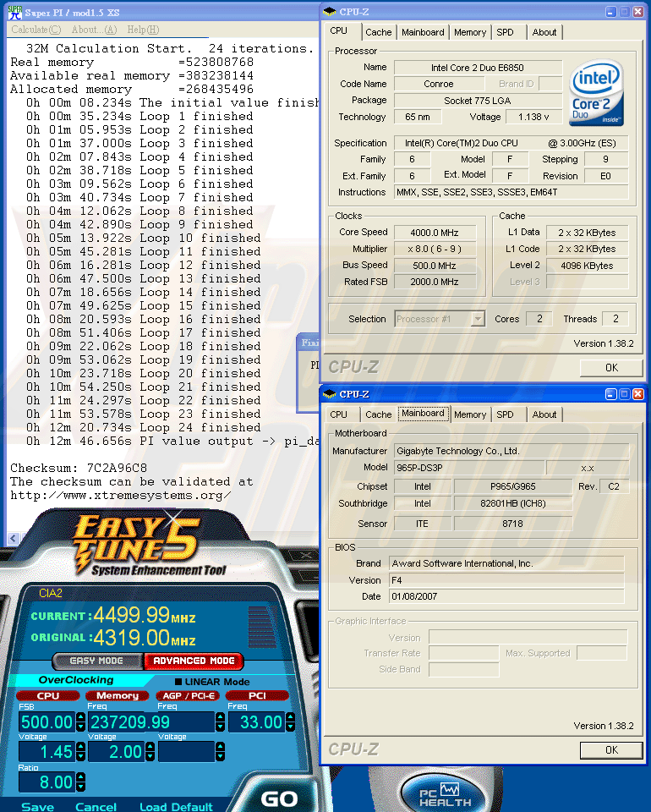Screen dimensions: 651x812
Task: Minimize the top CPU-Z window
Action: coord(611,12)
